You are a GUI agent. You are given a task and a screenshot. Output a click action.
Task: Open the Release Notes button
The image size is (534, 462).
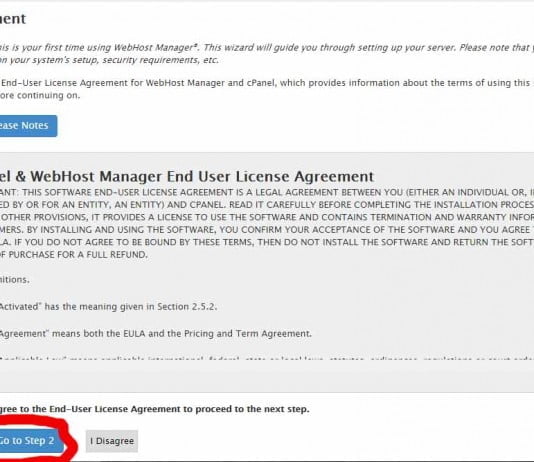28,126
